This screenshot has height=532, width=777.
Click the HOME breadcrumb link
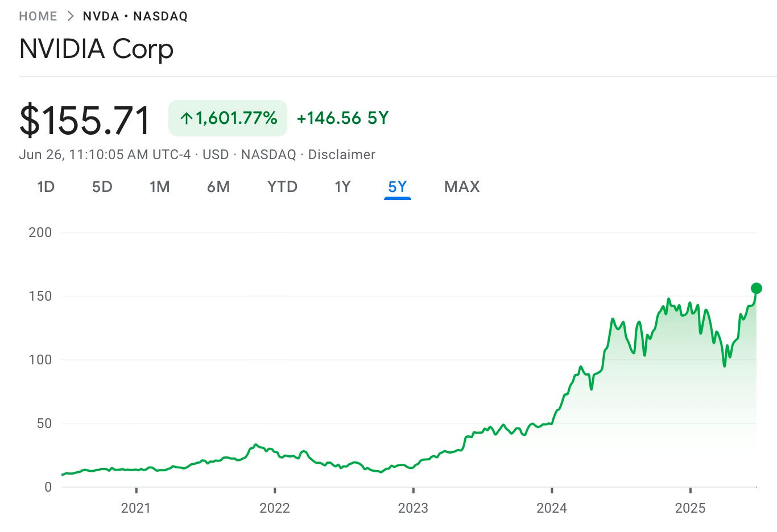38,16
